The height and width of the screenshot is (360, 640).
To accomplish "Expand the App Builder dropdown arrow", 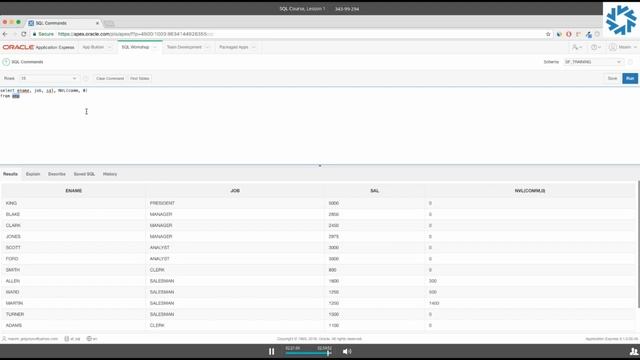I will (109, 47).
